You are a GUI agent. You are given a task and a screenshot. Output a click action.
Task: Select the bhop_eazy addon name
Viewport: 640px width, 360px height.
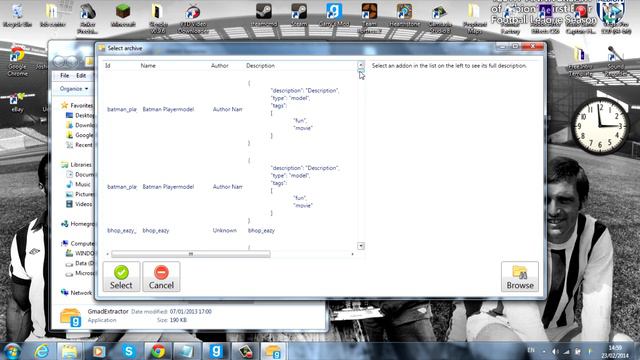coord(156,231)
